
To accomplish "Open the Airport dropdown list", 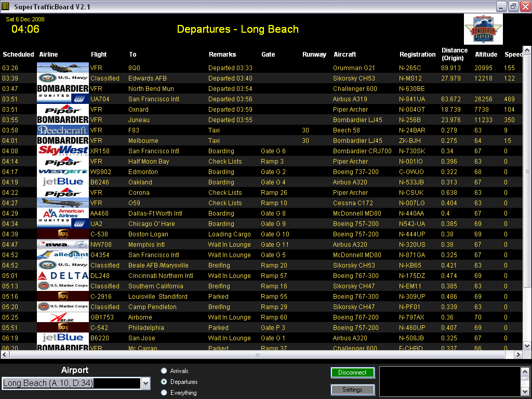I will click(x=145, y=383).
